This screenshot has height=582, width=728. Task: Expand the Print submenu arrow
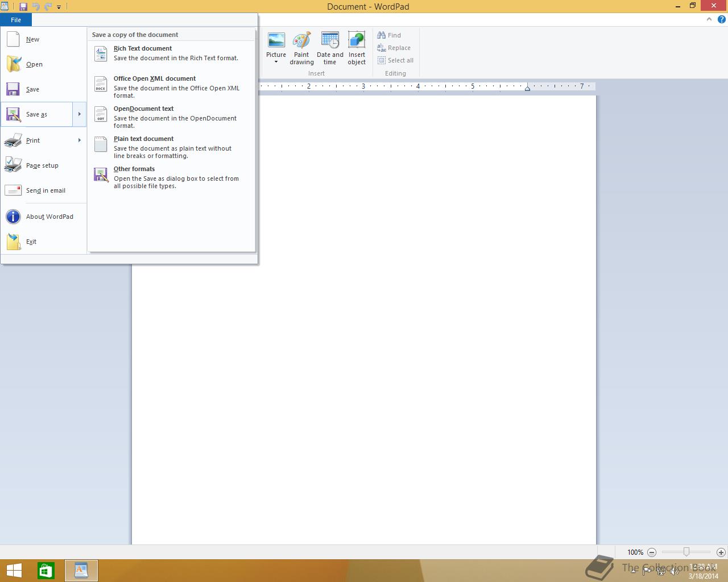point(80,140)
